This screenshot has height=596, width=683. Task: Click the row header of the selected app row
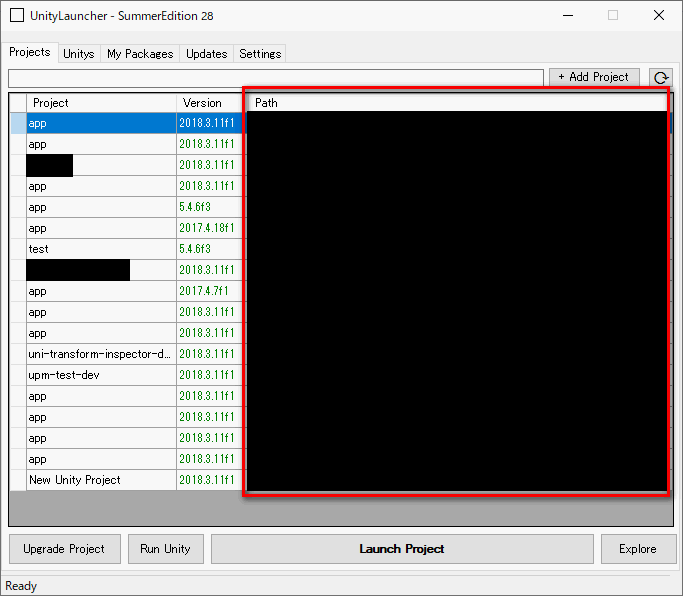click(x=18, y=123)
